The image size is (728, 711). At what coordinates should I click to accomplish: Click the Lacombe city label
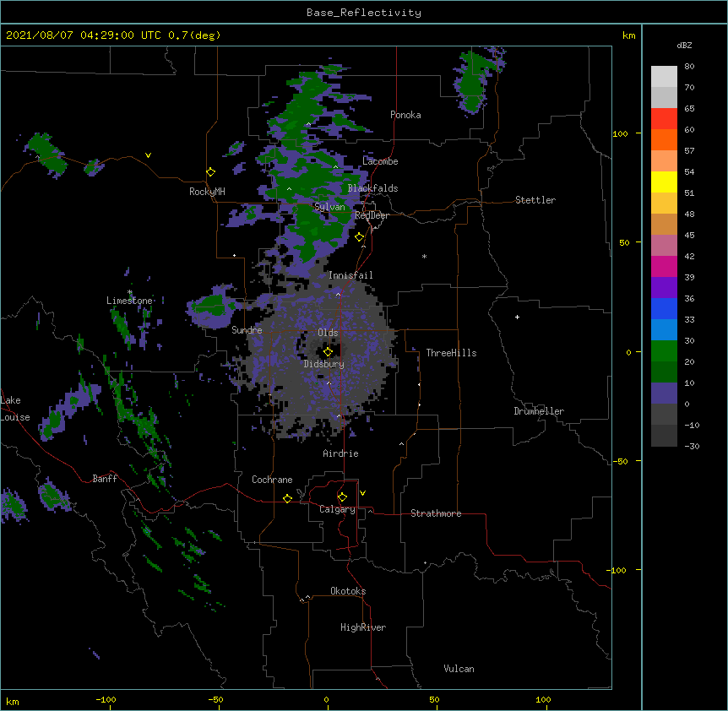coord(380,161)
